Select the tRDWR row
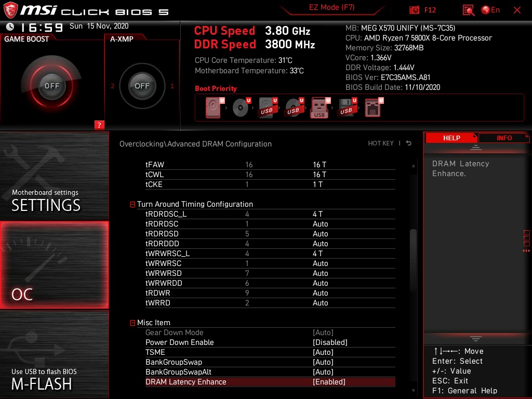 point(270,293)
